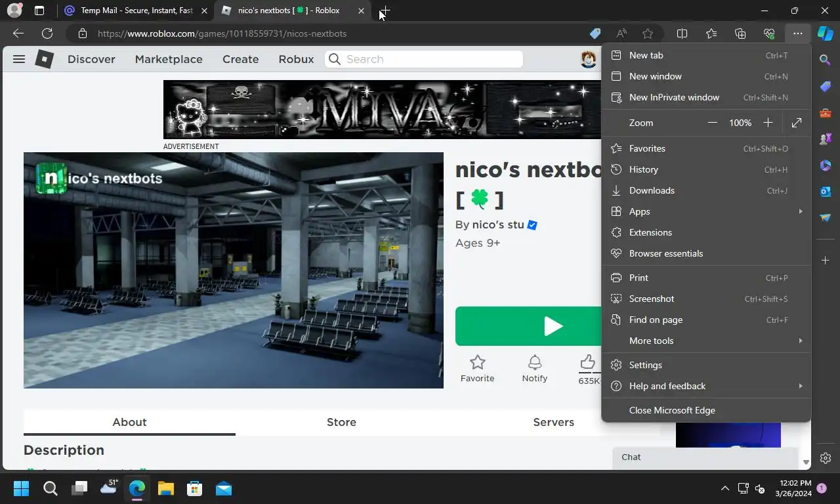Open the Favorites toolbar icon
Viewport: 840px width, 504px height.
pyautogui.click(x=711, y=33)
